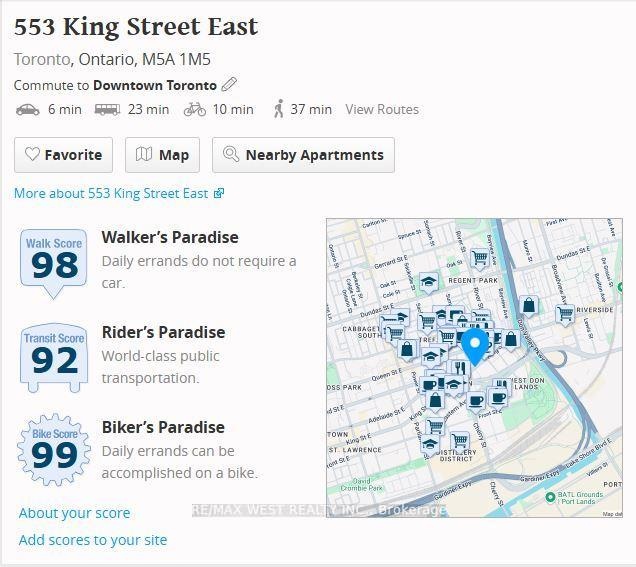Add this address to Favorites
The width and height of the screenshot is (636, 567).
(x=63, y=155)
